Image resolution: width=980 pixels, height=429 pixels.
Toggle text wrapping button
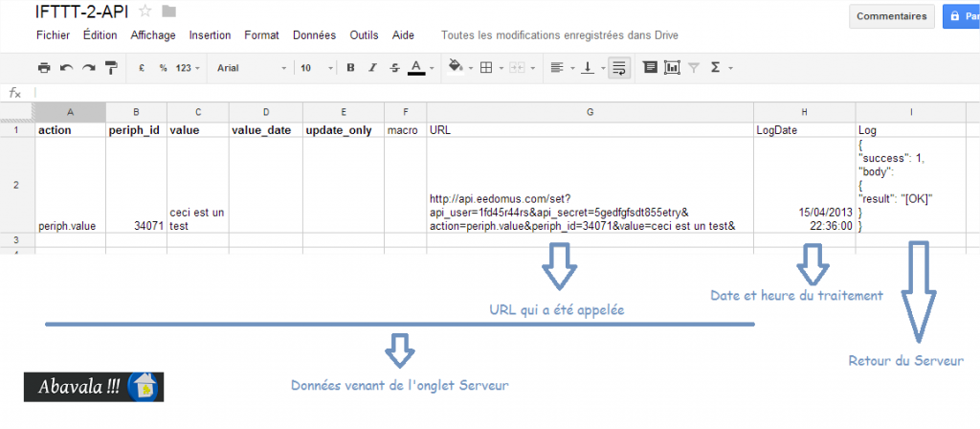click(x=618, y=68)
